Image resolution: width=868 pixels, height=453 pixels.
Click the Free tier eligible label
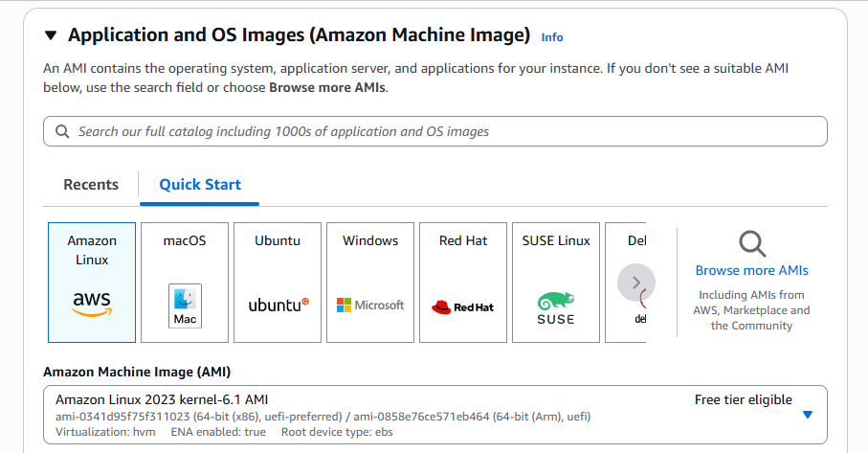pyautogui.click(x=744, y=399)
